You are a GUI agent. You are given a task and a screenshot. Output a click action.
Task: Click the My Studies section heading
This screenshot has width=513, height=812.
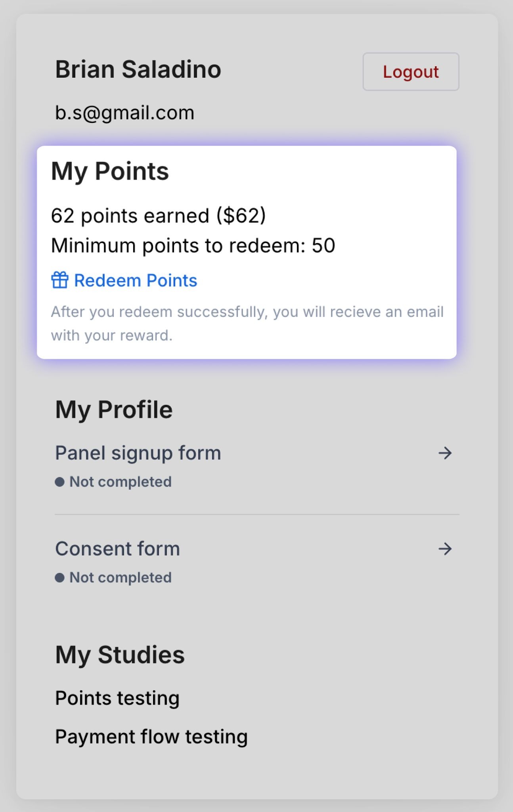120,655
